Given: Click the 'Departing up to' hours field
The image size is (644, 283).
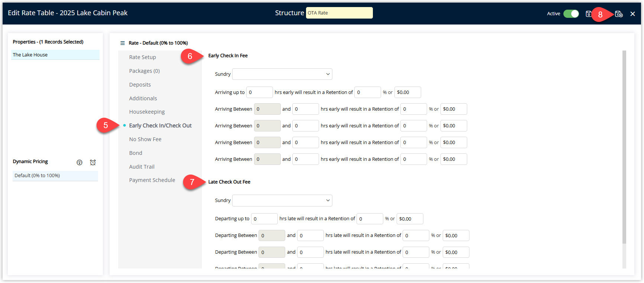Looking at the screenshot, I should click(264, 219).
